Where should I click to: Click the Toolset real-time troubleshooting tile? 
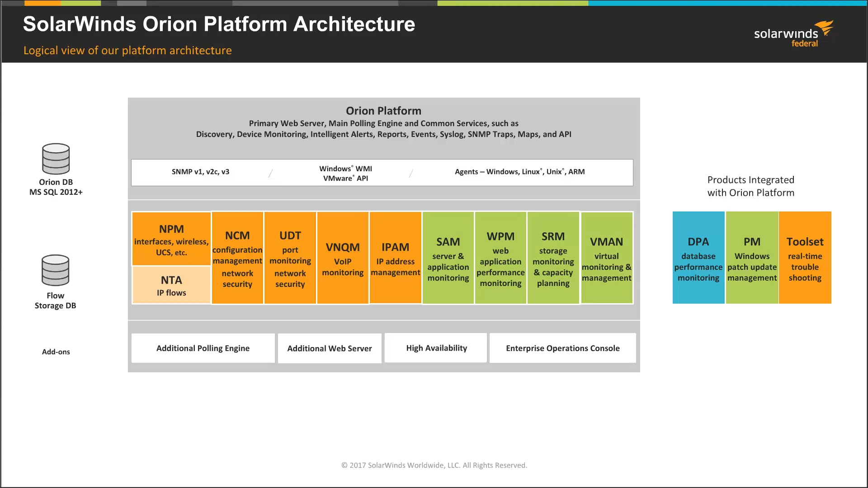click(805, 258)
